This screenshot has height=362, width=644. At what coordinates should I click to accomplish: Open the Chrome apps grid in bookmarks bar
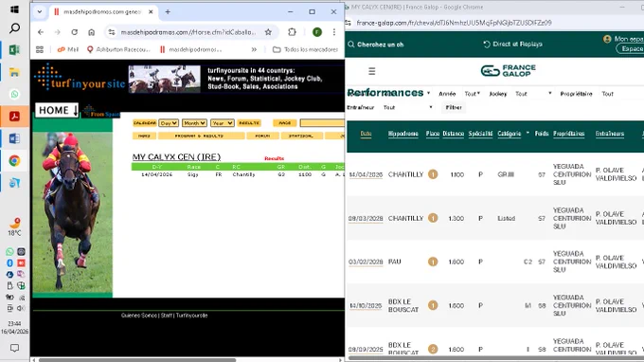[x=40, y=49]
